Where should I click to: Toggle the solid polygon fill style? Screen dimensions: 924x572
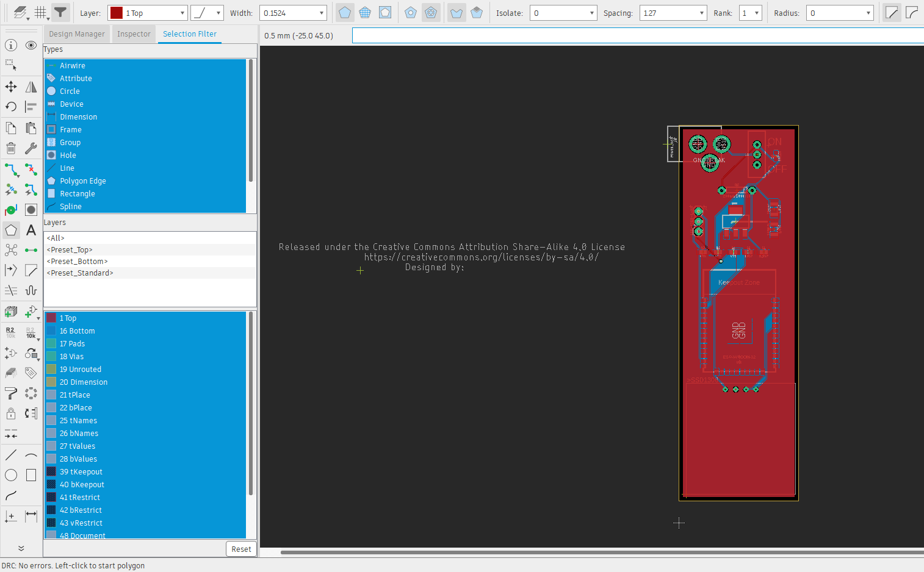coord(345,12)
